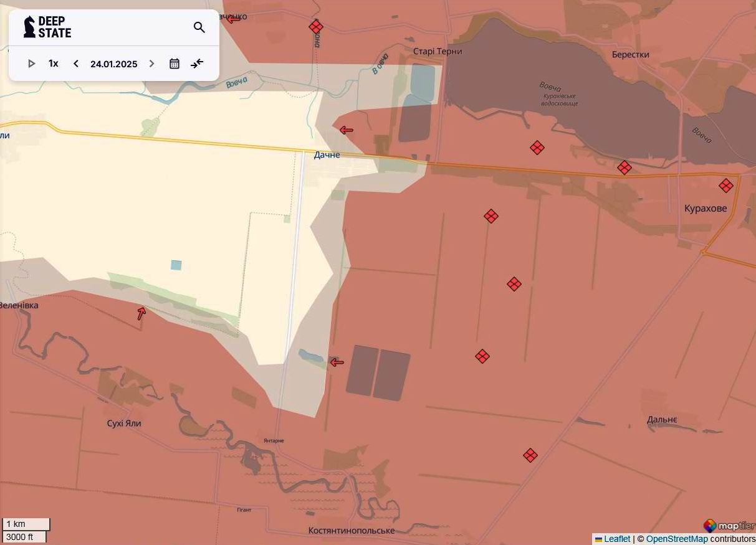Open the search on the DeepState panel

pos(199,27)
